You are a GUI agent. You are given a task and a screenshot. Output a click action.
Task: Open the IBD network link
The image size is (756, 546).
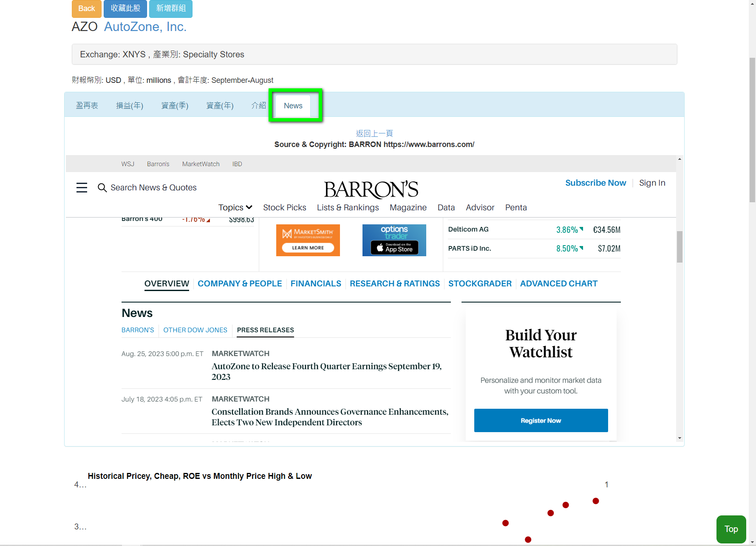(x=237, y=164)
